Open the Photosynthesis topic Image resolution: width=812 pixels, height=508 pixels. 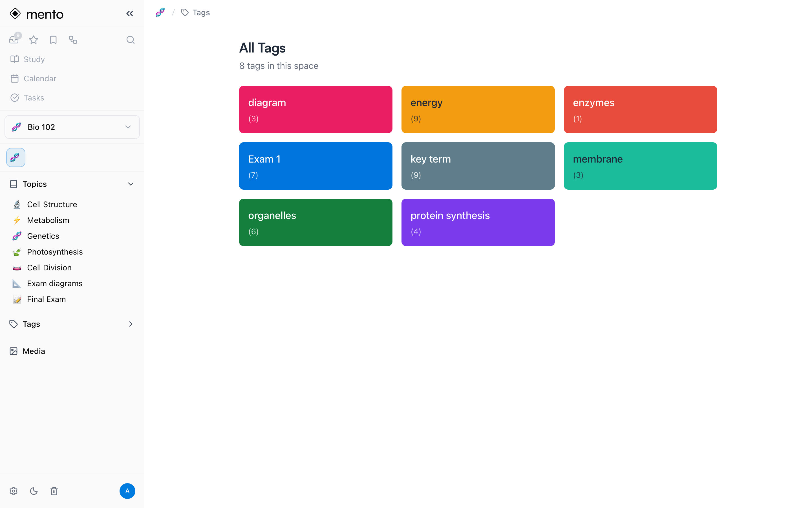coord(55,252)
